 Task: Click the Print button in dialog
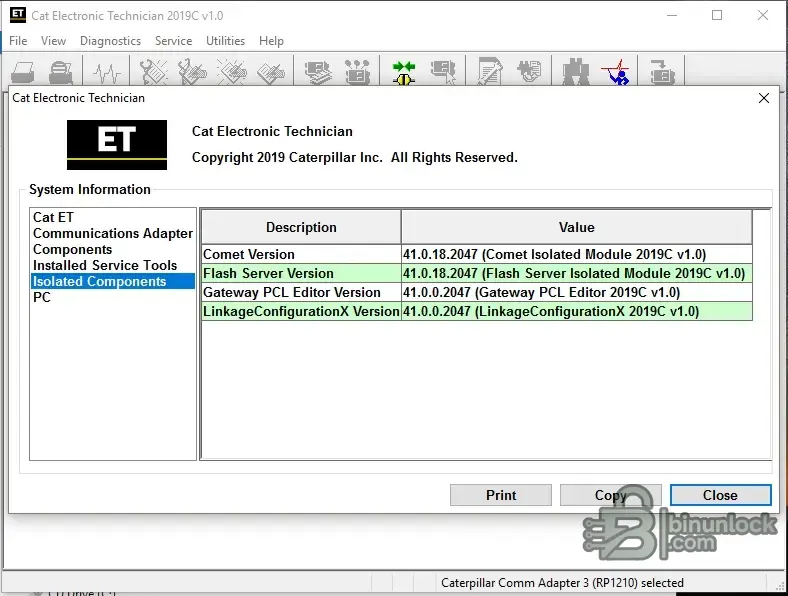click(x=501, y=495)
